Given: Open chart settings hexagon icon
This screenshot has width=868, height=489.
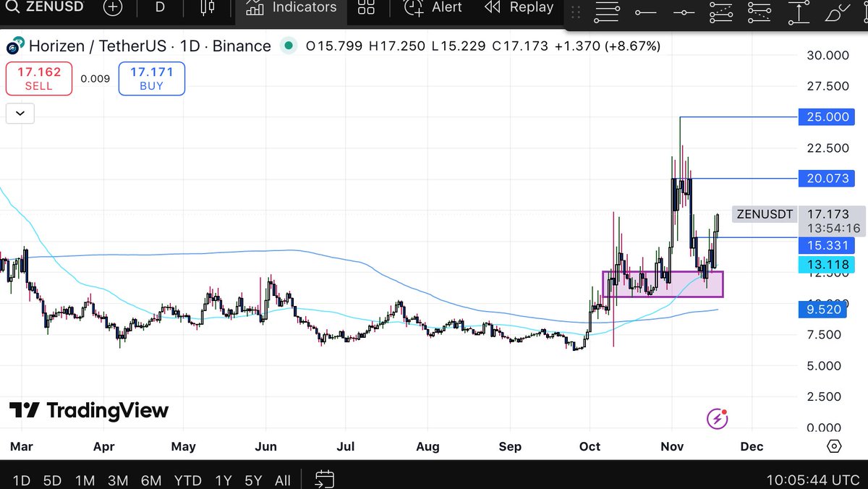Looking at the screenshot, I should pos(833,446).
